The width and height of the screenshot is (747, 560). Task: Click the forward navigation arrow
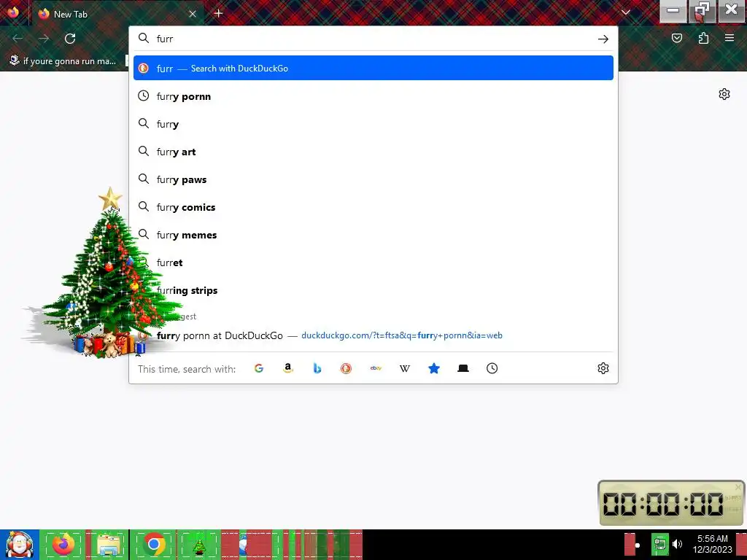tap(44, 39)
